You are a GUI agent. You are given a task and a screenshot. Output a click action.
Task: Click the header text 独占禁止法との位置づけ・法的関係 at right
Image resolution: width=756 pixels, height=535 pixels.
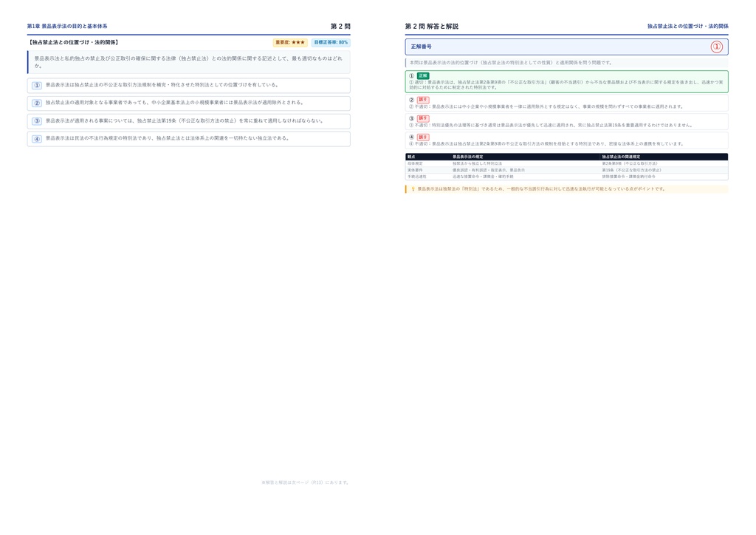687,26
